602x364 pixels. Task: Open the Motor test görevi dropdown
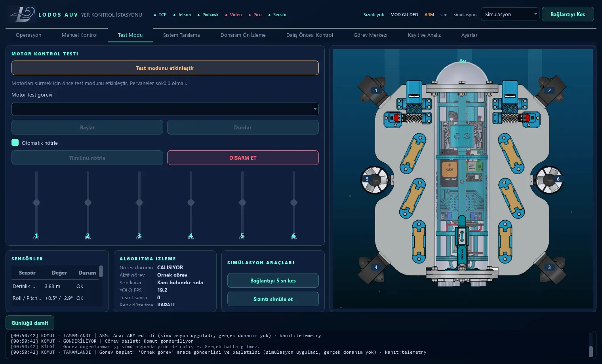[165, 109]
